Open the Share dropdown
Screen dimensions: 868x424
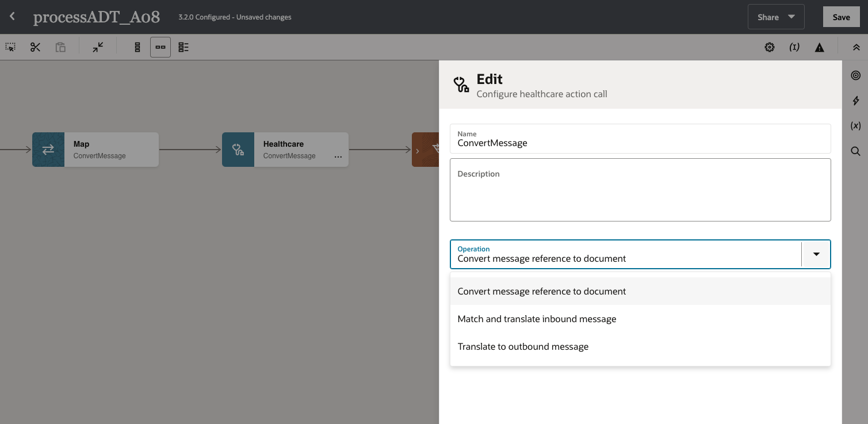click(775, 17)
